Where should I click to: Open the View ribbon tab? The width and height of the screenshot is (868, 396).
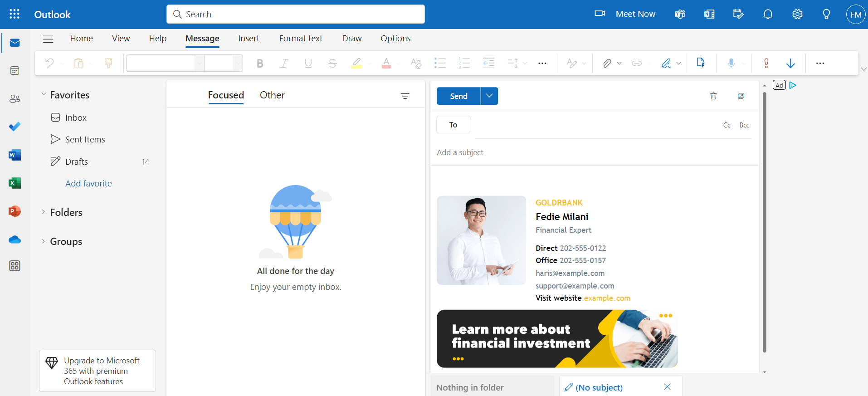[121, 39]
